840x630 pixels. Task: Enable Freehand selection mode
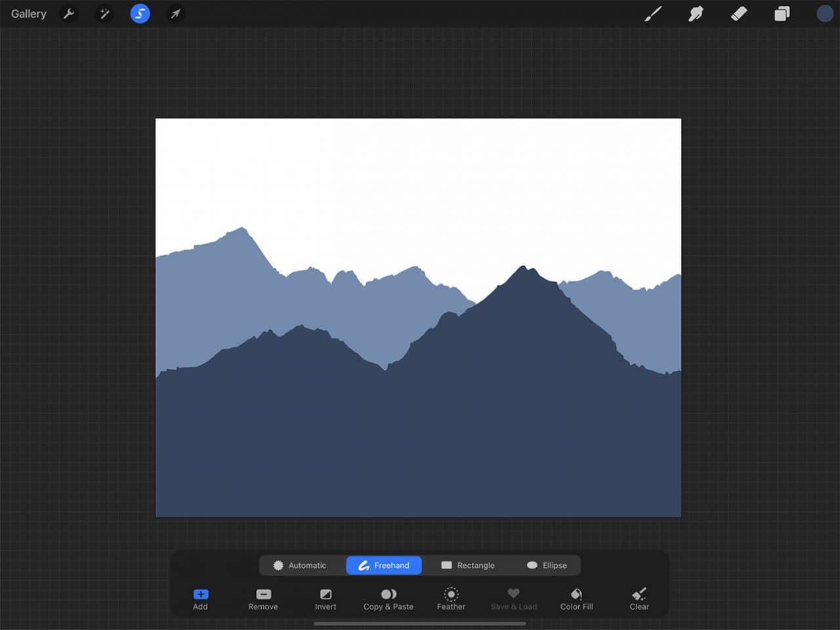coord(384,565)
